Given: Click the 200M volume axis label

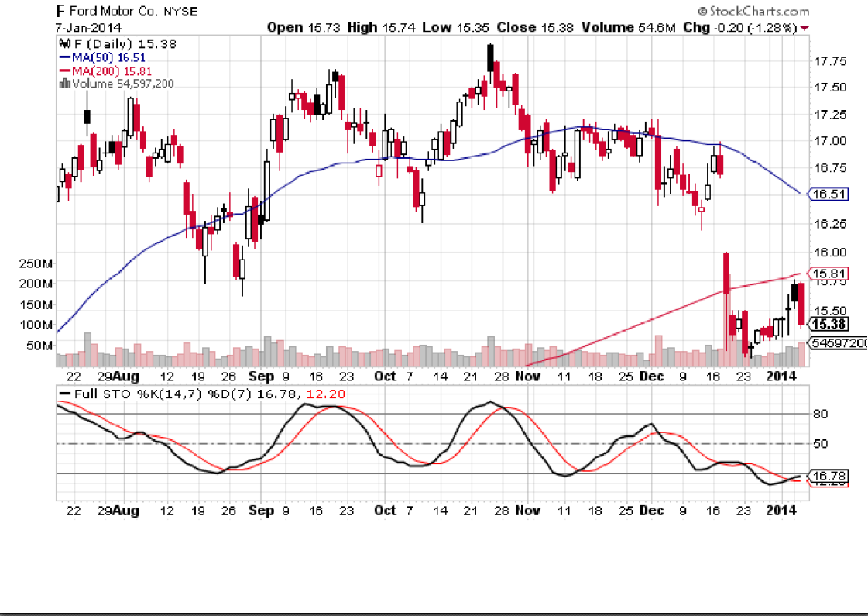Looking at the screenshot, I should 36,284.
